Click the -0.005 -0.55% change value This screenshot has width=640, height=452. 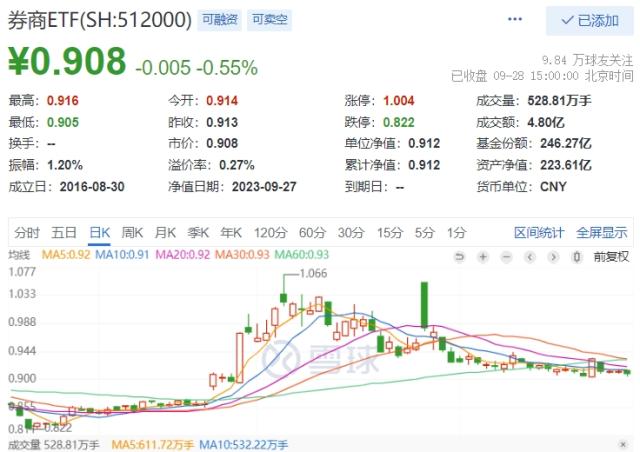[x=197, y=67]
